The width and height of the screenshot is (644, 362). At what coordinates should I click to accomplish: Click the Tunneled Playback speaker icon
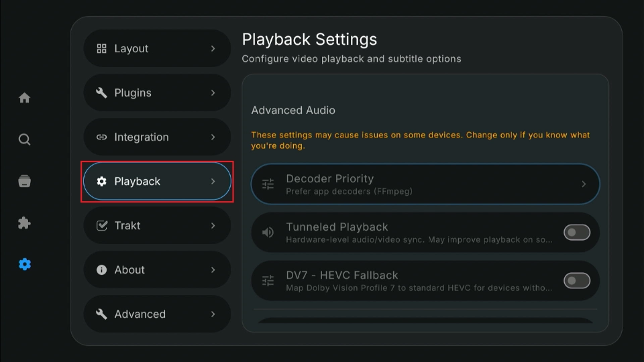pos(268,233)
